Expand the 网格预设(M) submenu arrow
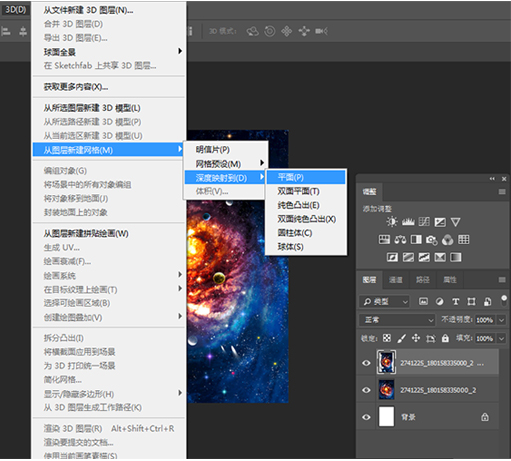 [262, 163]
